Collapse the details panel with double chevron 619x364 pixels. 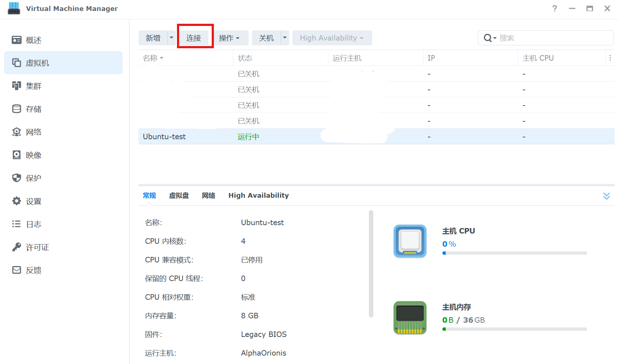tap(606, 196)
